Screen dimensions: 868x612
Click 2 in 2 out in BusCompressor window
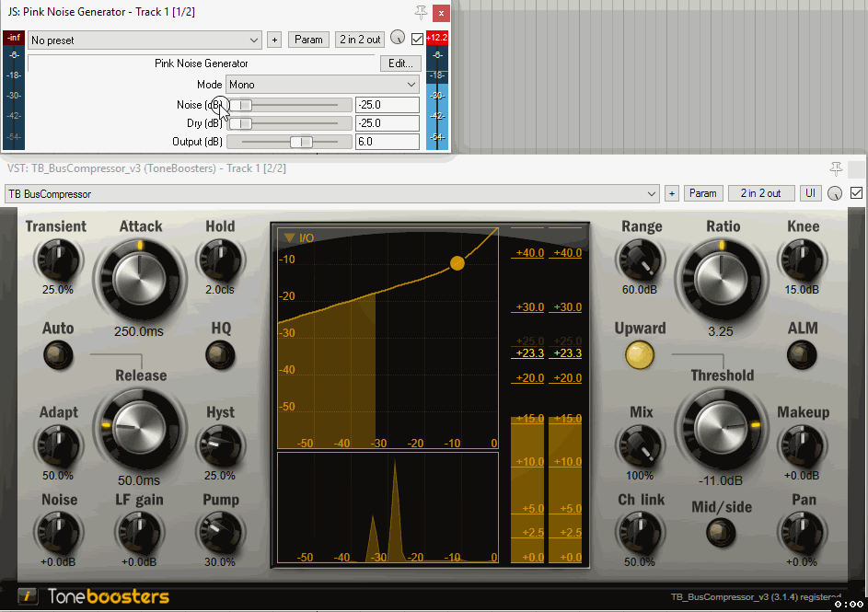(x=760, y=193)
